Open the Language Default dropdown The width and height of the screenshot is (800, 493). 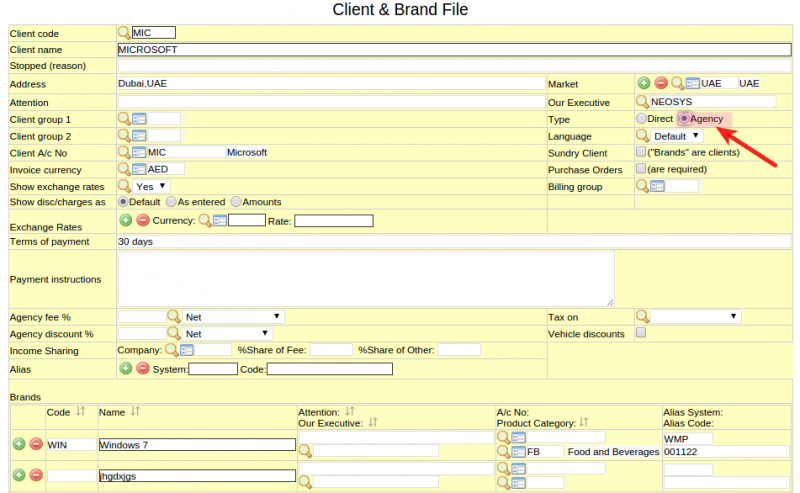(677, 136)
